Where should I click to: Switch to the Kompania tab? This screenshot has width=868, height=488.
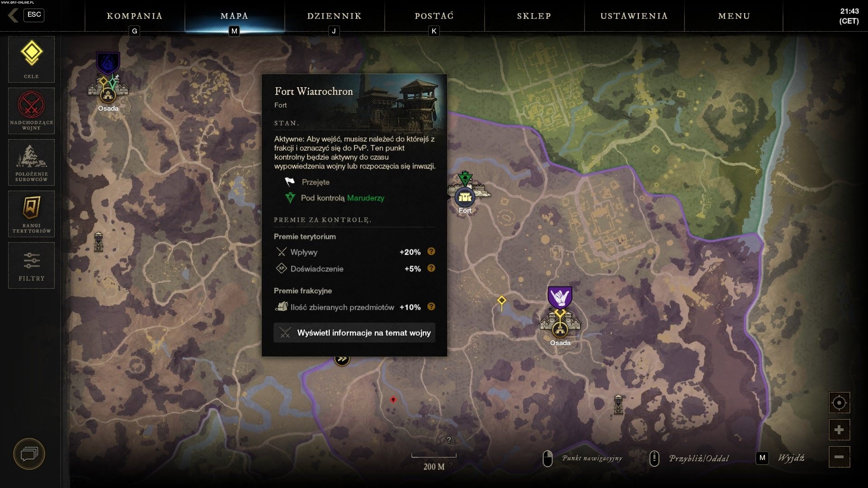[x=135, y=16]
